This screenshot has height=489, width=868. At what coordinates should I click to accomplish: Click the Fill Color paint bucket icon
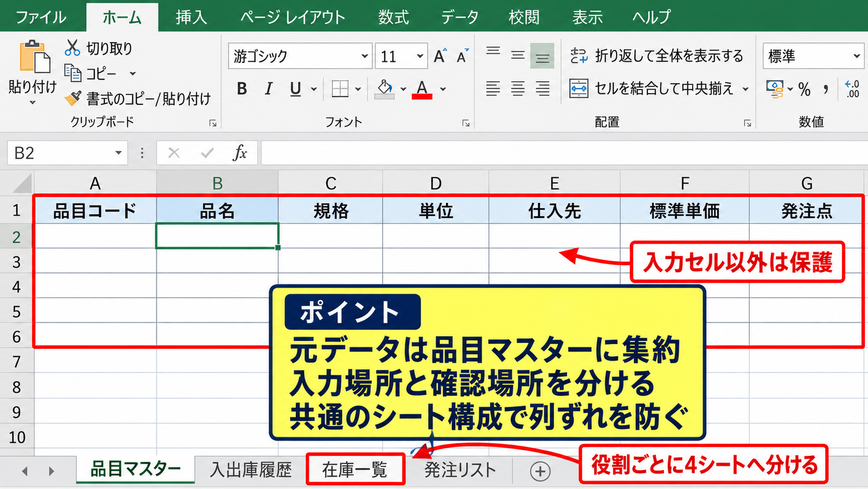pyautogui.click(x=385, y=89)
